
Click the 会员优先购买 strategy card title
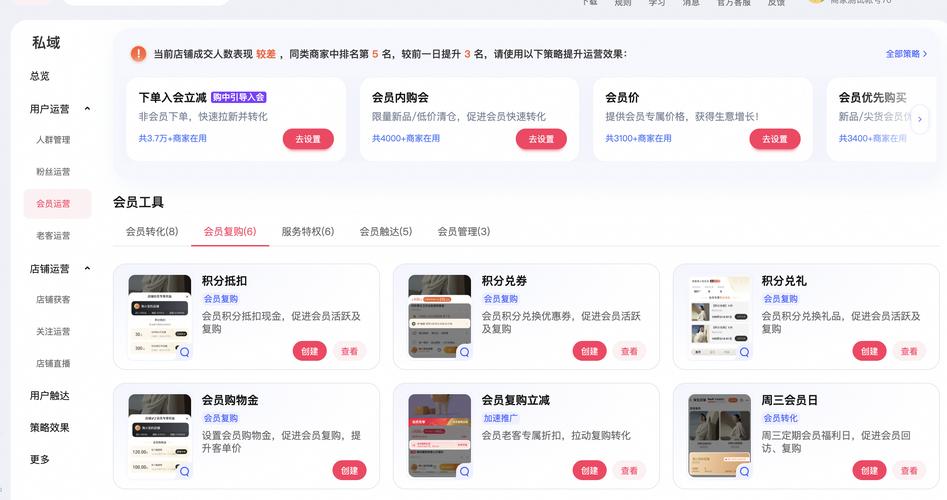[872, 97]
